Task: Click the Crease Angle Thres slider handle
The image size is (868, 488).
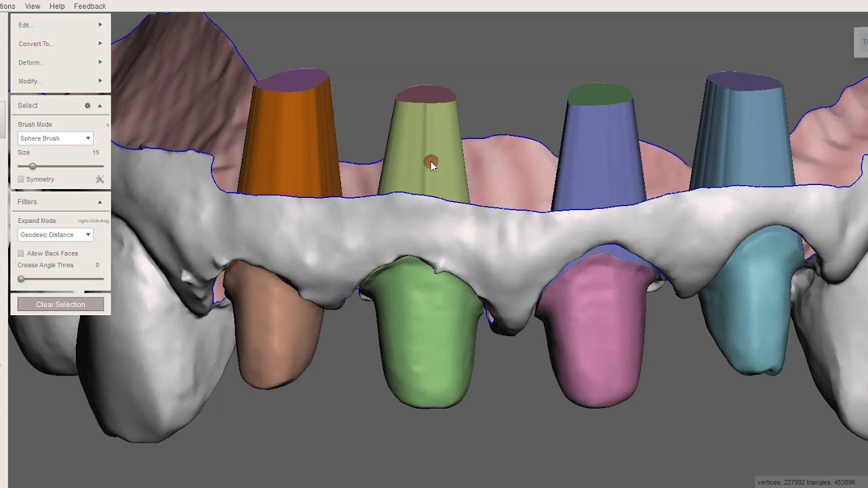Action: (x=21, y=279)
